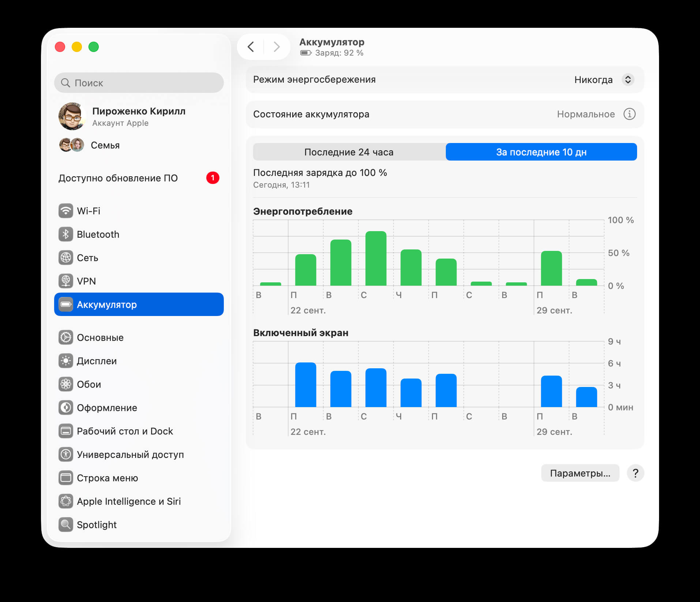Click tallest green bar in Энергопотребление chart
The width and height of the screenshot is (700, 602).
coord(376,258)
